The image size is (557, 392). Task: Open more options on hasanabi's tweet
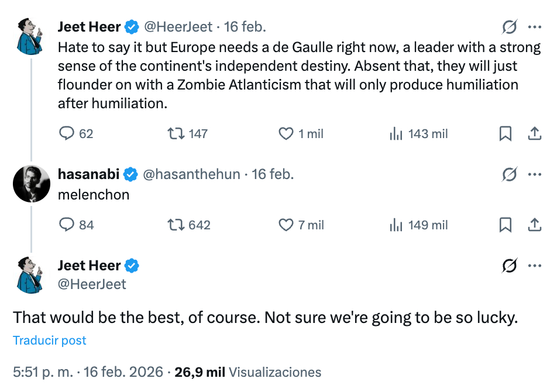[x=534, y=174]
